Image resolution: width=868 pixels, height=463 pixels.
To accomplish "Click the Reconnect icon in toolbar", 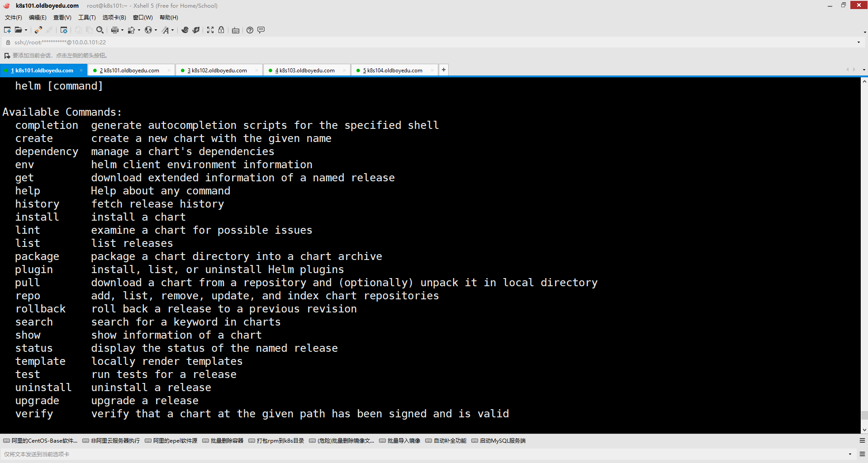I will tap(38, 30).
